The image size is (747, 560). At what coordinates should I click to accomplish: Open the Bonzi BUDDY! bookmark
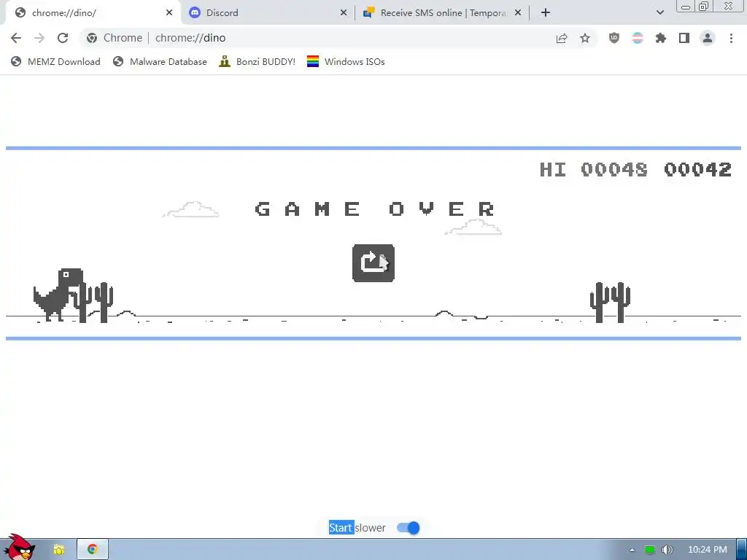coord(258,62)
